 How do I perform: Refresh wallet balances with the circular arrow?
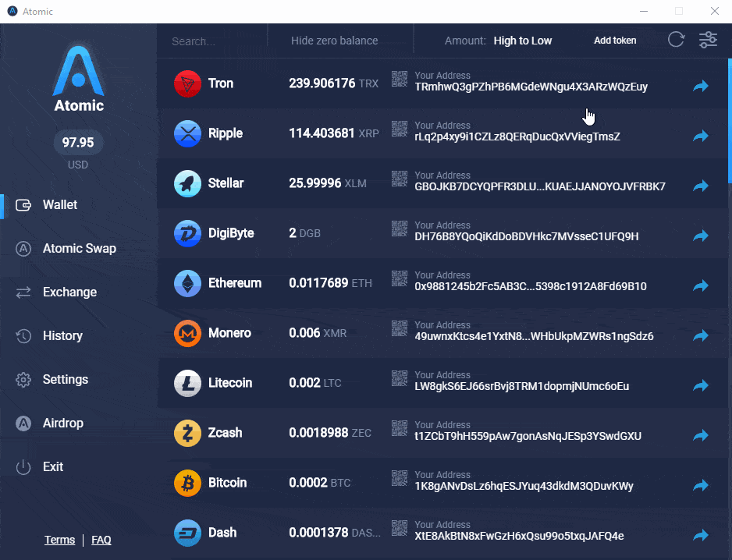(x=676, y=40)
